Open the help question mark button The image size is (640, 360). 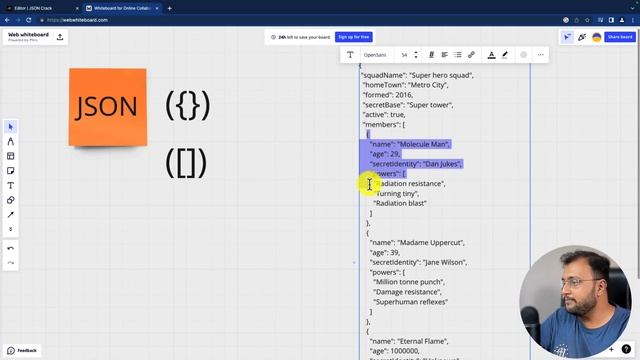point(626,349)
